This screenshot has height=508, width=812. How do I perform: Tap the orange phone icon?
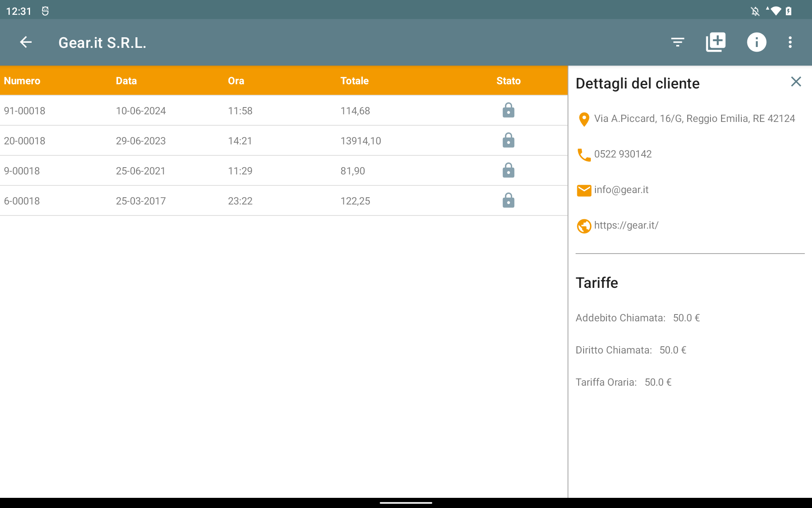pyautogui.click(x=584, y=155)
